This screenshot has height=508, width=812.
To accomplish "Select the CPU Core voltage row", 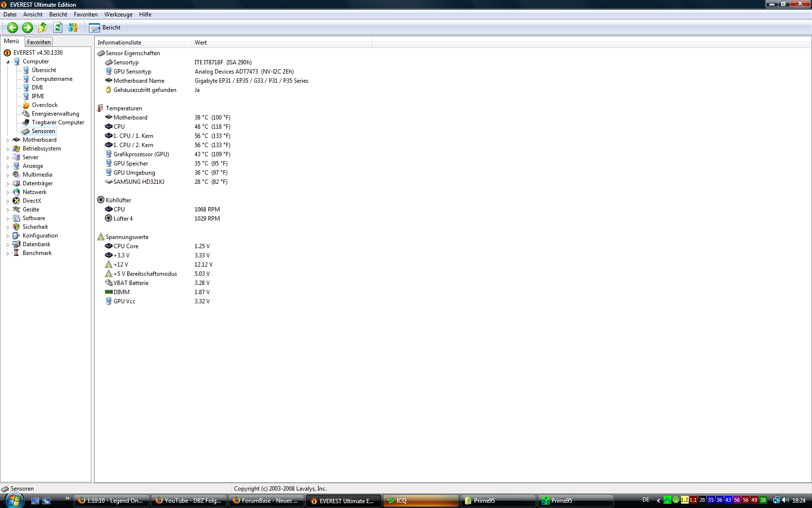I will pyautogui.click(x=157, y=246).
